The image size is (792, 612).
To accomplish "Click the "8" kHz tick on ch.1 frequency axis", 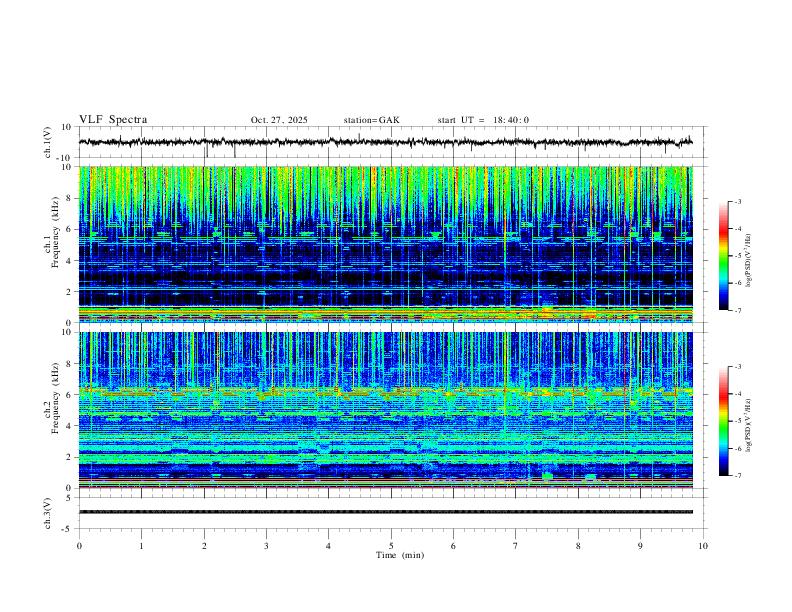I will click(x=70, y=198).
